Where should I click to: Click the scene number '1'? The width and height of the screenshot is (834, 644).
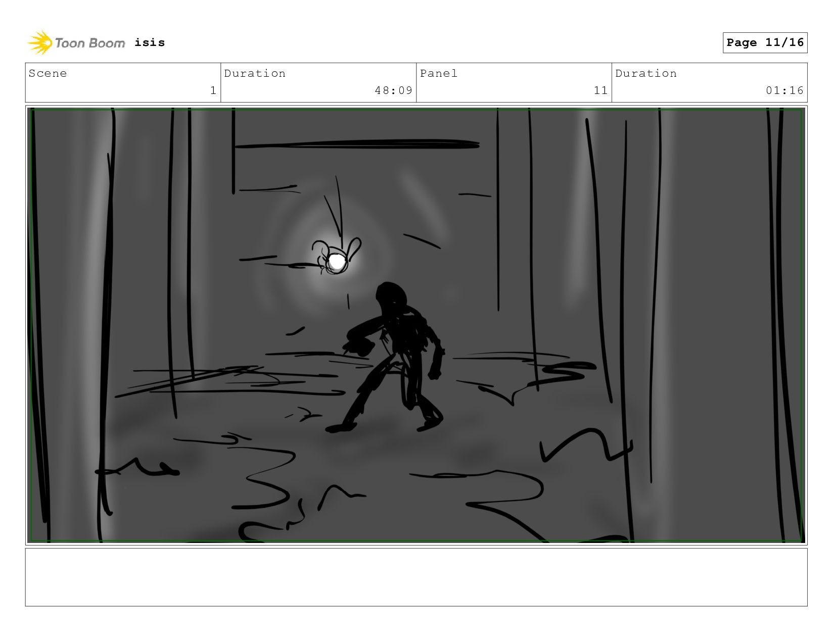point(213,90)
